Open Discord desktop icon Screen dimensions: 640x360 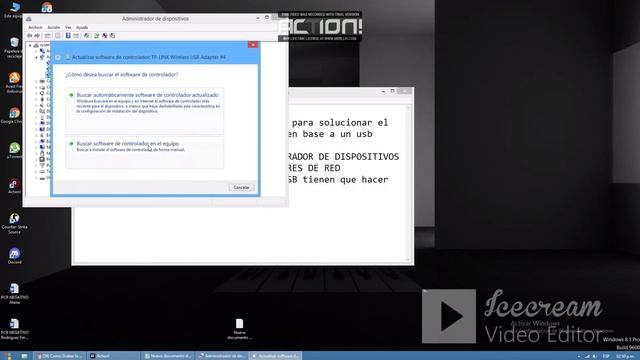[14, 256]
